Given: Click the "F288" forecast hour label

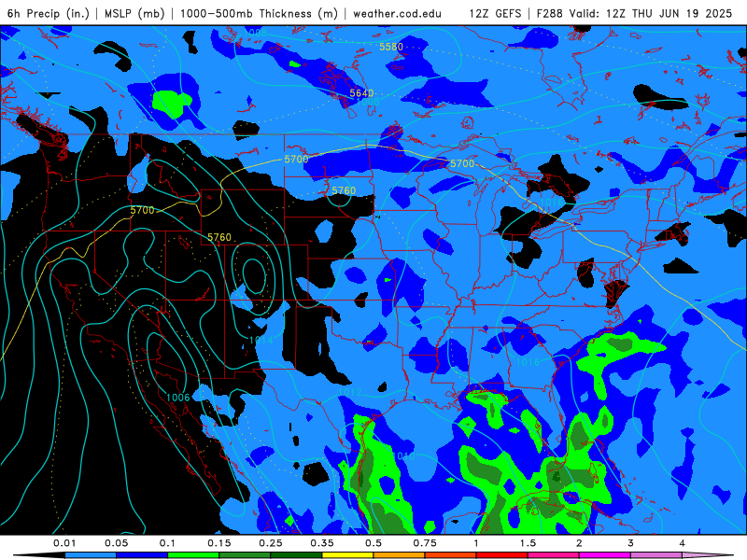Looking at the screenshot, I should (550, 14).
